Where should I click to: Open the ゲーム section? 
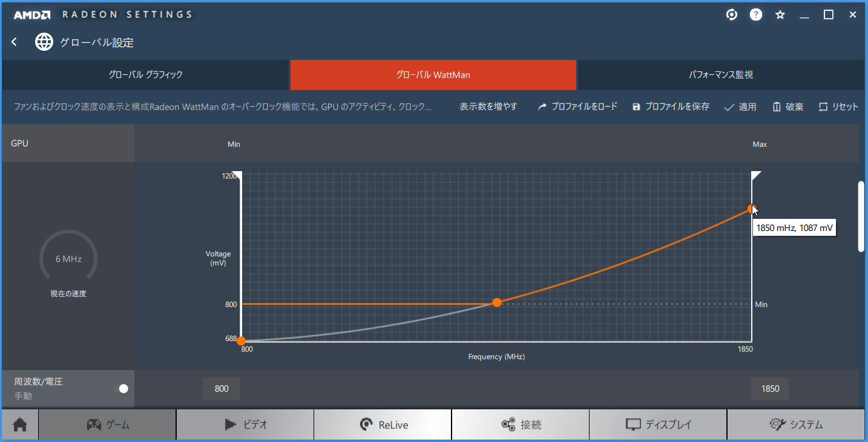click(108, 424)
